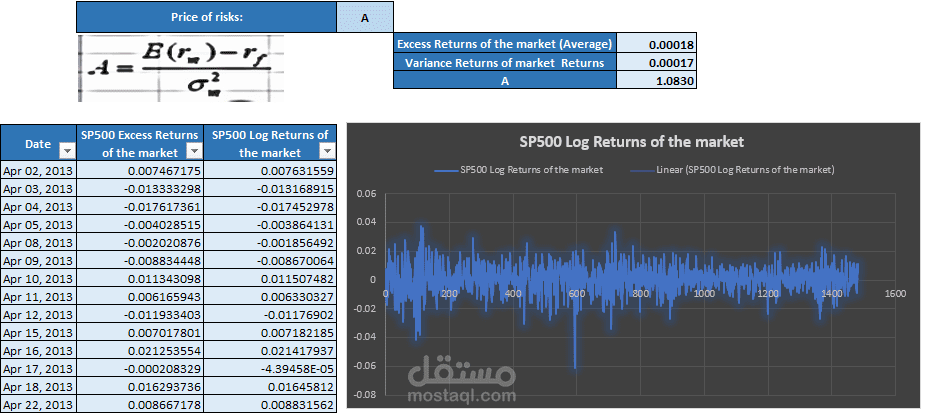This screenshot has width=925, height=413.
Task: Select excess return cell 0.011343098
Action: 140,279
